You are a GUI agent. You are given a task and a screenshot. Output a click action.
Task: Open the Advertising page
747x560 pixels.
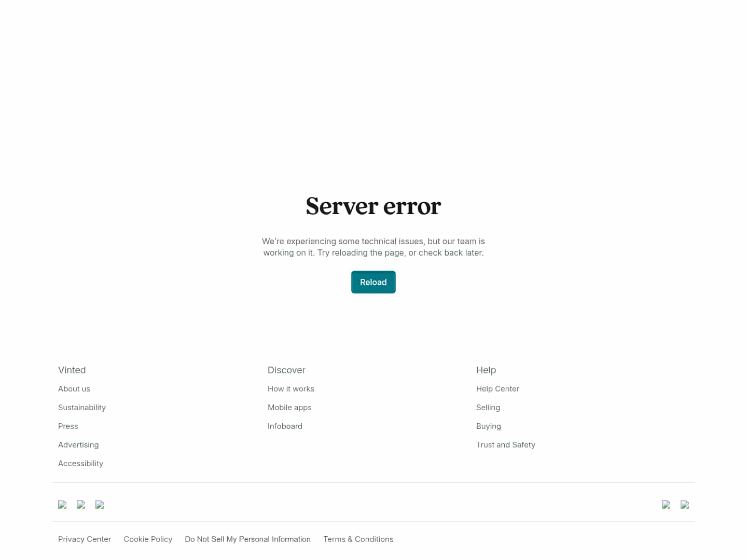[x=78, y=444]
